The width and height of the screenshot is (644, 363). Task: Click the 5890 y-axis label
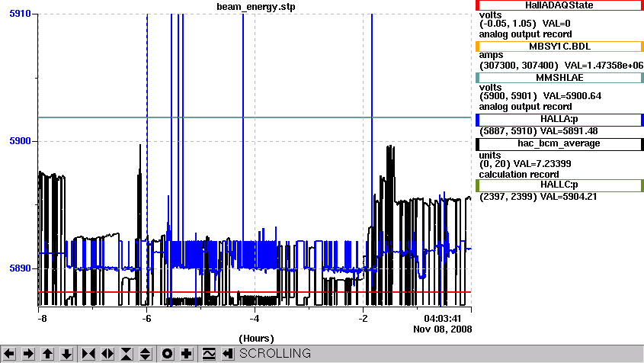coord(20,268)
